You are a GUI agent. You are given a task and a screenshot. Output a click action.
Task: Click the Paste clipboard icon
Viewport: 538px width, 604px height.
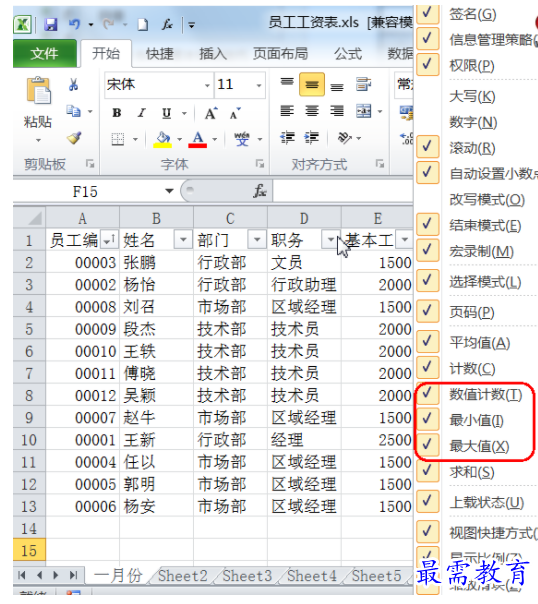38,91
